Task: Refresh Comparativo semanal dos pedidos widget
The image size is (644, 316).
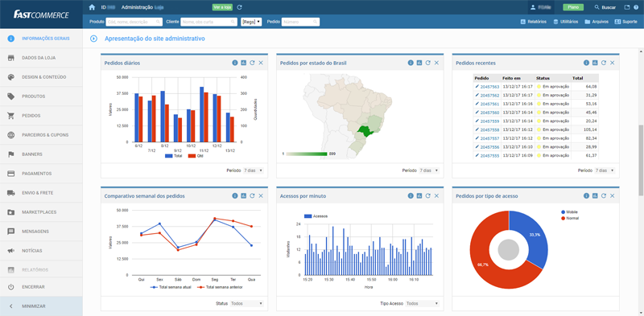Action: click(252, 195)
